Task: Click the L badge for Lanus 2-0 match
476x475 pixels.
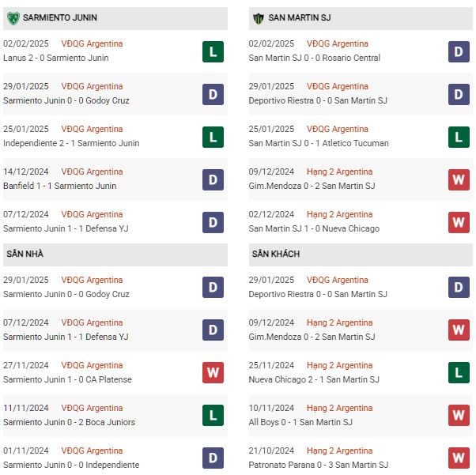Action: coord(213,51)
